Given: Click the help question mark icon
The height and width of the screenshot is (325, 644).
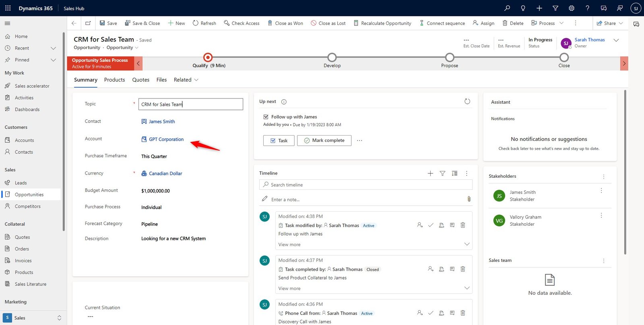Looking at the screenshot, I should pyautogui.click(x=588, y=8).
